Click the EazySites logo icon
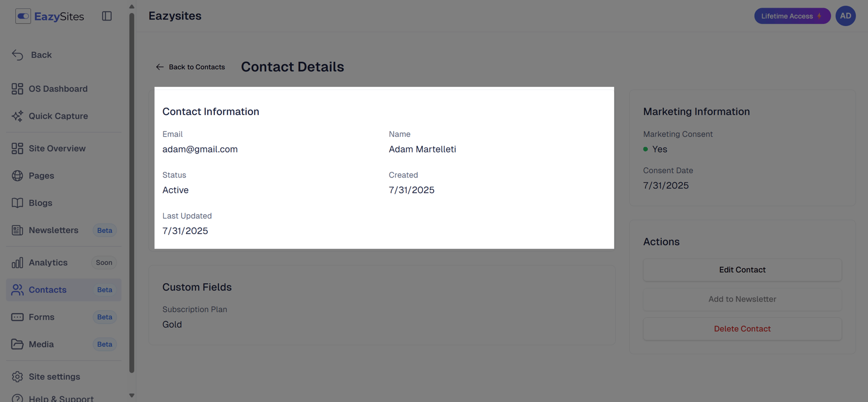This screenshot has height=402, width=868. [23, 16]
